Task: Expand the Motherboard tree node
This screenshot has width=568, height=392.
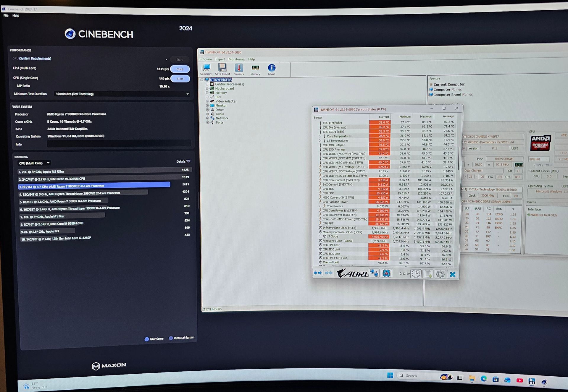Action: 207,88
